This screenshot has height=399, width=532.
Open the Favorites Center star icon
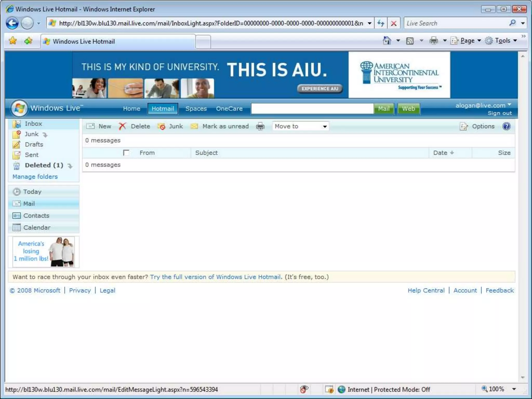tap(13, 41)
